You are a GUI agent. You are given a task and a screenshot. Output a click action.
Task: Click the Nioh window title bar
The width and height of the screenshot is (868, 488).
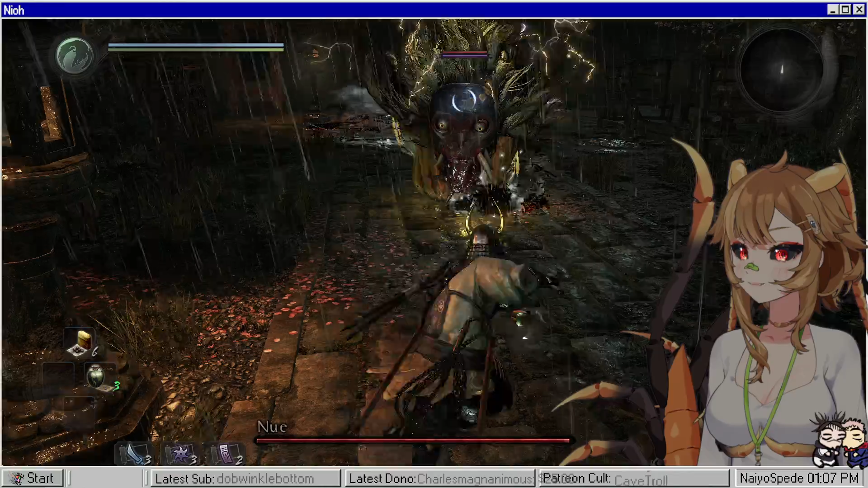[x=407, y=10]
